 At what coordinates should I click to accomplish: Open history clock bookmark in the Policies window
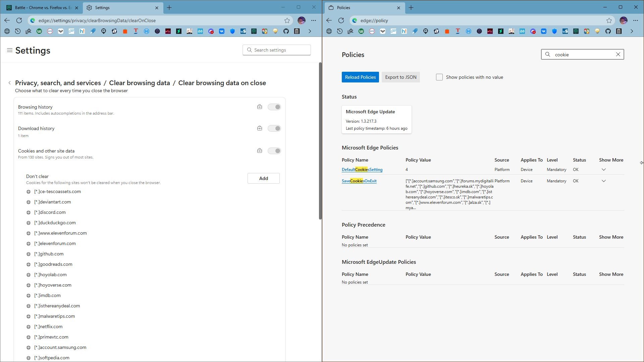coord(340,31)
